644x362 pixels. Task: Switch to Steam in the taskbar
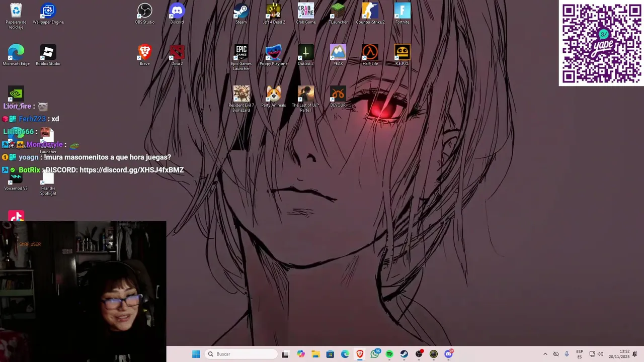[404, 354]
